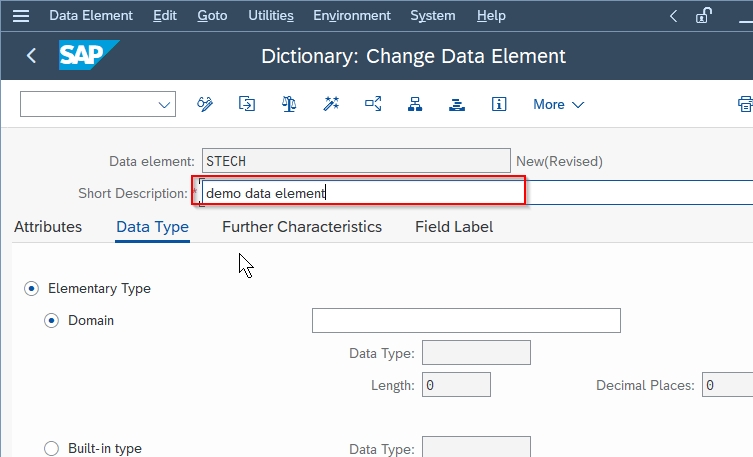Click the Other Object toolbar icon

(x=247, y=104)
